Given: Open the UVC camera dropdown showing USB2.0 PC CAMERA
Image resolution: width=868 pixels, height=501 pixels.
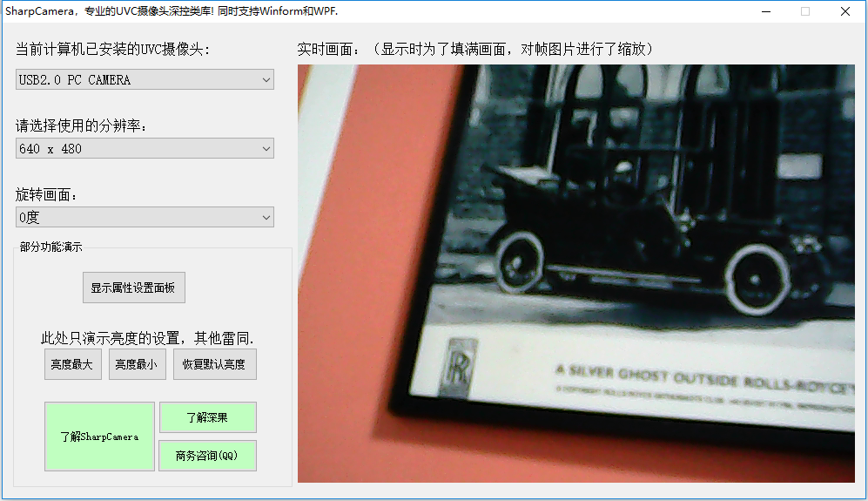Looking at the screenshot, I should [145, 80].
